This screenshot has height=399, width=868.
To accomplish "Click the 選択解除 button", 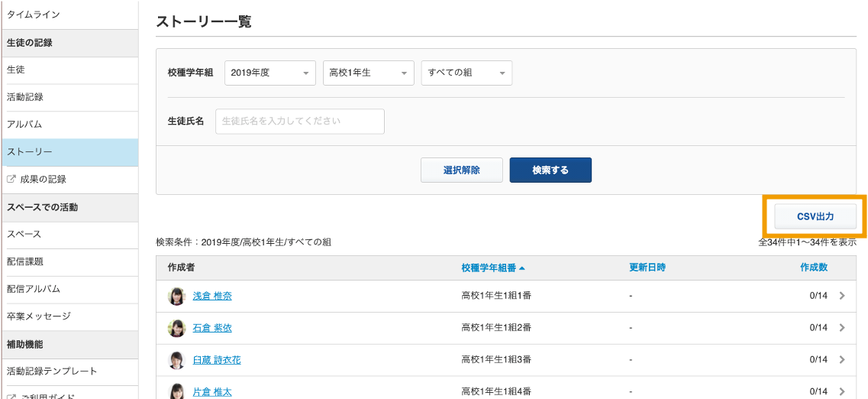I will pyautogui.click(x=462, y=170).
